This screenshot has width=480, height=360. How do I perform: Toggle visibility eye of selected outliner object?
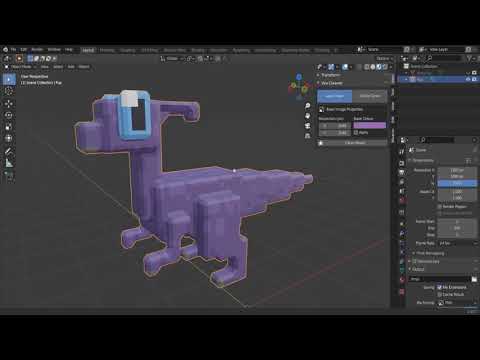pos(468,79)
